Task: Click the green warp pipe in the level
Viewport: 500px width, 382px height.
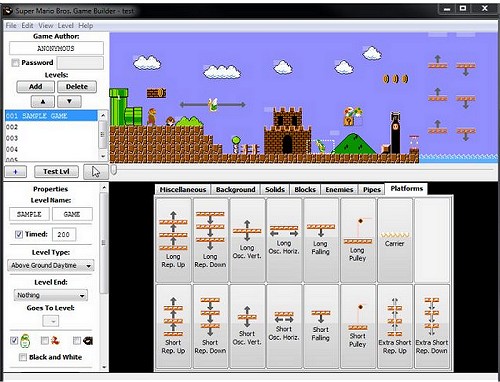Action: 119,107
